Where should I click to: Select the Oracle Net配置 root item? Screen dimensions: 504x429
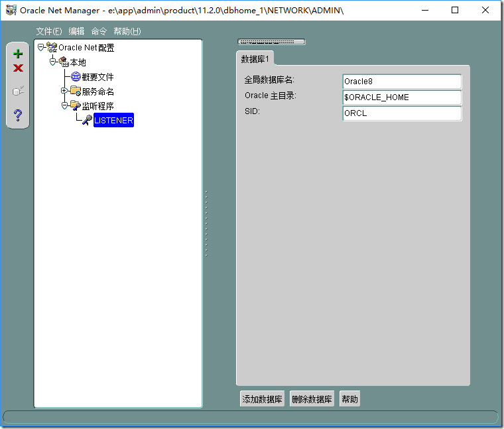tap(86, 48)
